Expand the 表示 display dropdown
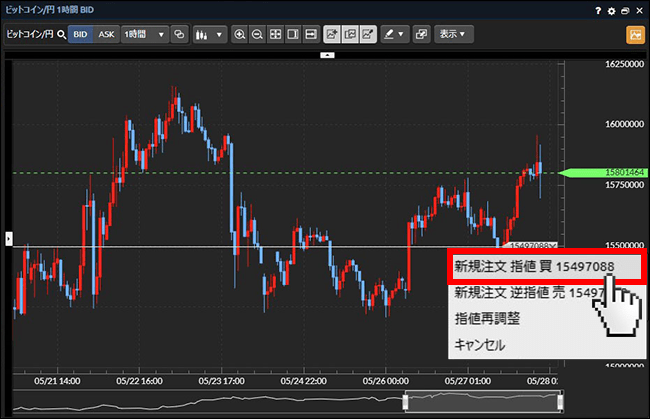The image size is (650, 419). (x=455, y=34)
